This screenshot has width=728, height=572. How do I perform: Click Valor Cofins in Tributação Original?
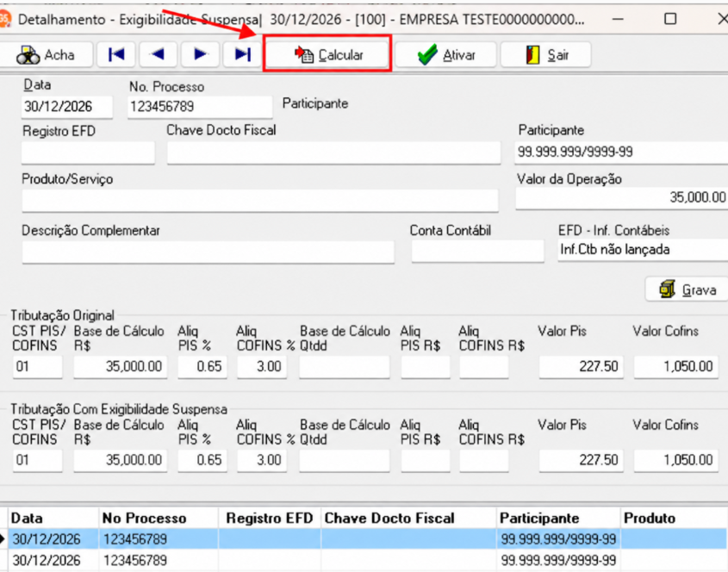tap(676, 367)
